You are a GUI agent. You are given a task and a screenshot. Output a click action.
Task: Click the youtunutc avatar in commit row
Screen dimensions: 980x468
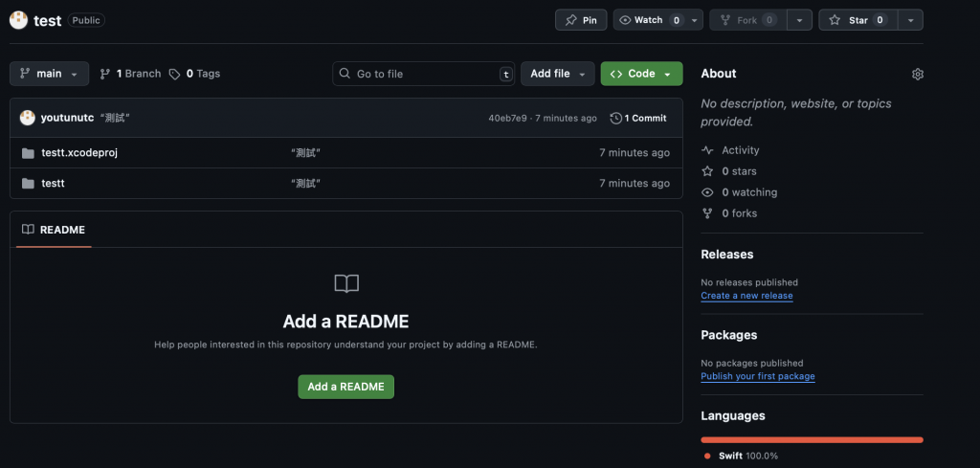pos(28,118)
